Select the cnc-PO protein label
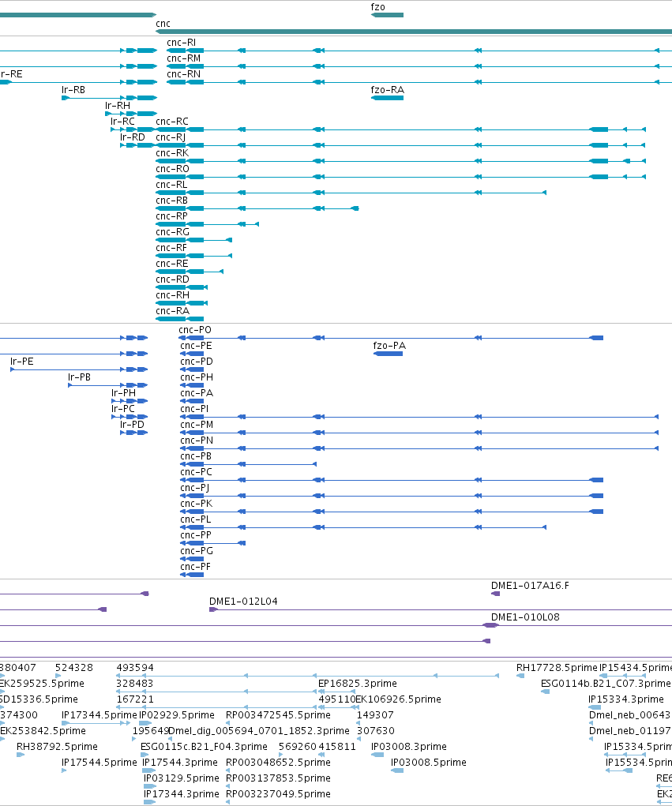672x806 pixels. [x=195, y=330]
